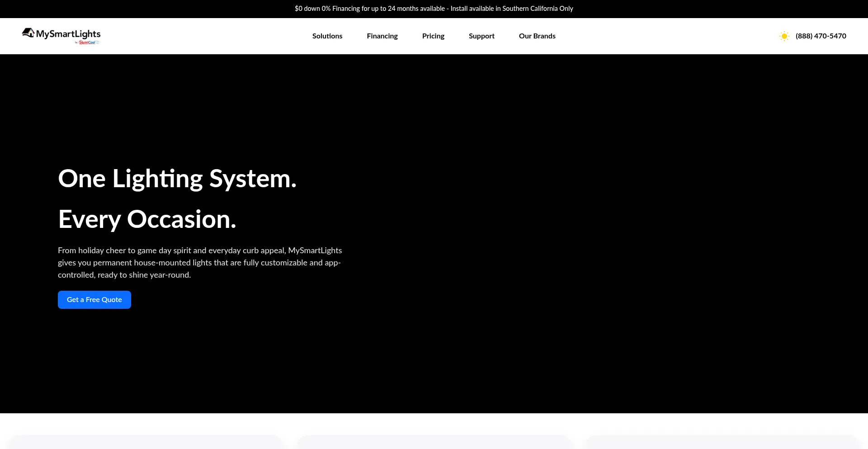
Task: Click the house icon in the MySmartLights logo
Action: click(x=28, y=33)
